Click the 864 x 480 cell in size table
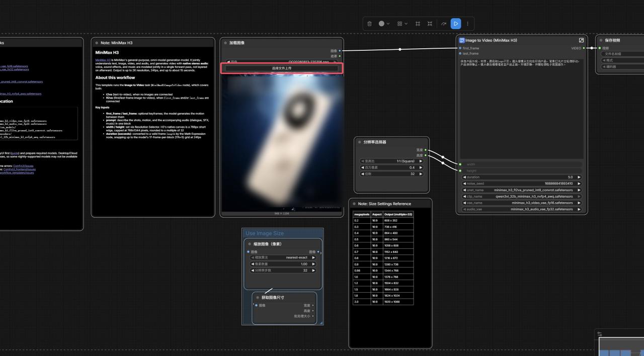Screen dimensions: 644x356 [x=398, y=233]
